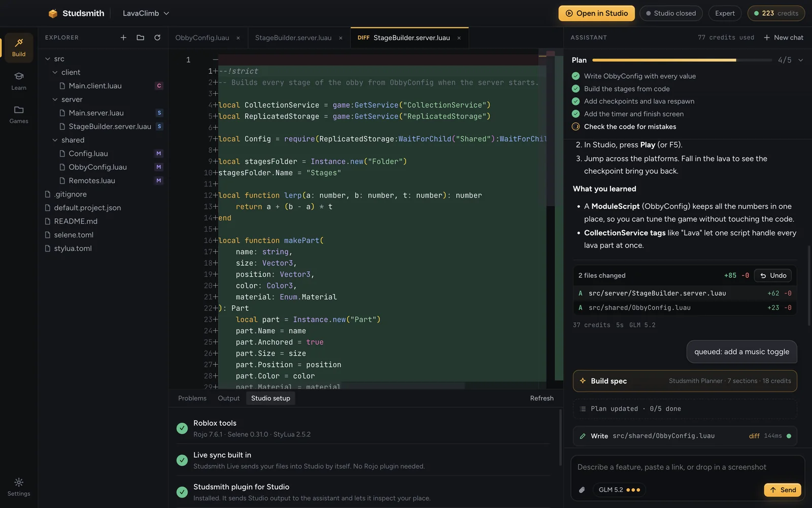Click the Plan progress bar
Viewport: 812px width, 508px height.
[x=682, y=60]
